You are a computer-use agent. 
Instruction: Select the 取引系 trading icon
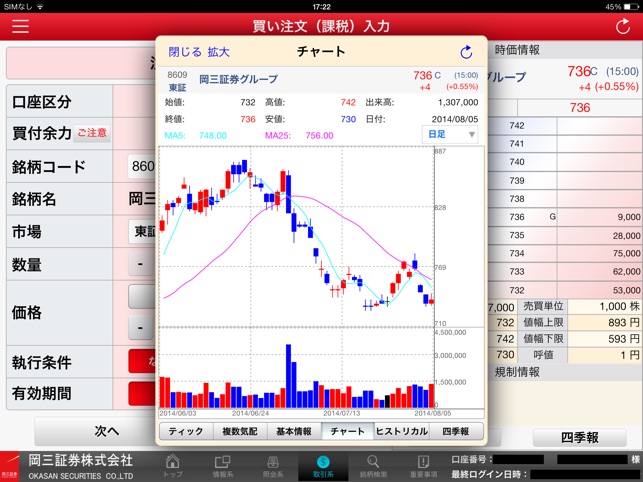tap(323, 466)
